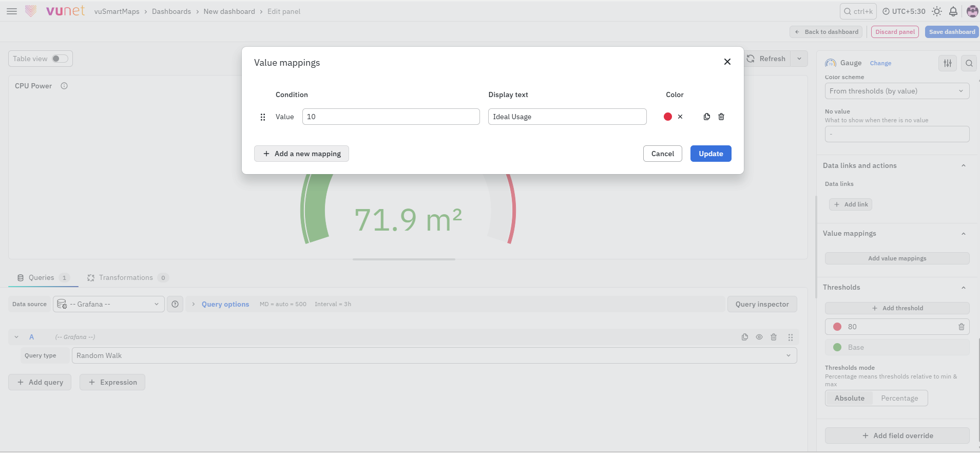
Task: Toggle the light/dark theme sun icon
Action: (937, 11)
